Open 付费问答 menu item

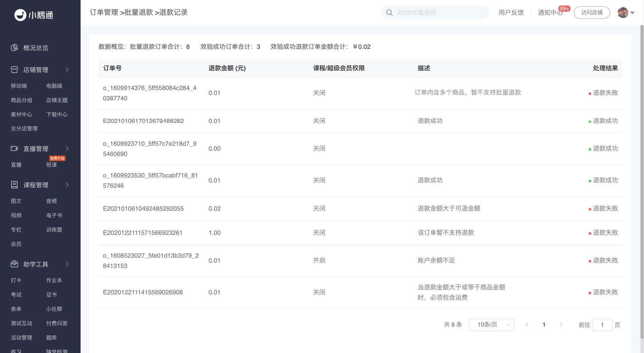pos(57,323)
